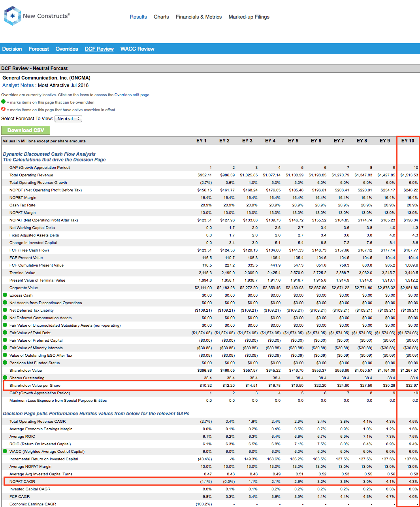Open Financials & Metrics menu

click(199, 17)
